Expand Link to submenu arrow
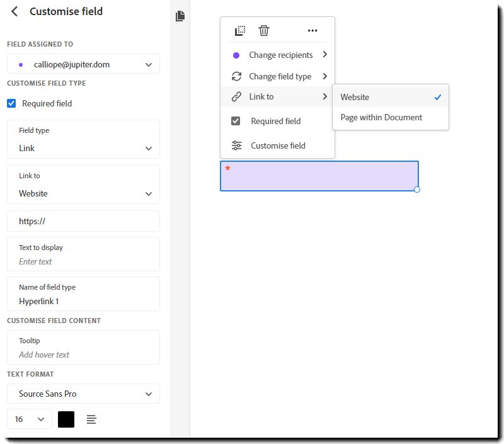The height and width of the screenshot is (444, 504). [x=324, y=96]
